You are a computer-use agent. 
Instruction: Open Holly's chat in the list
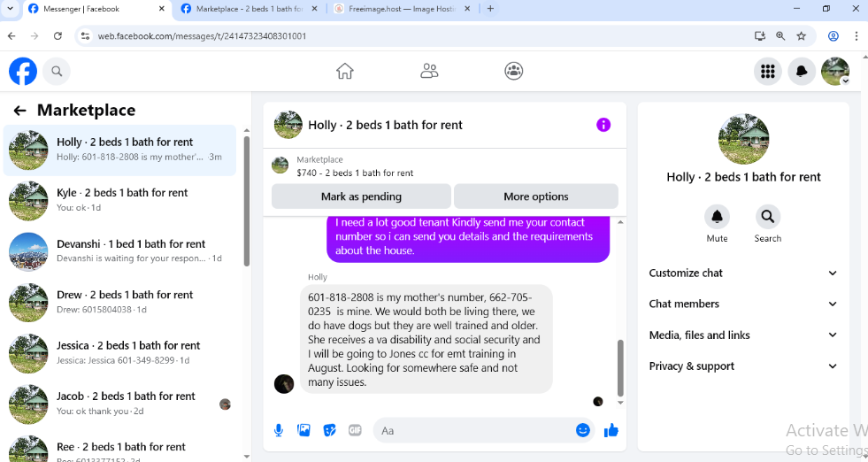[119, 150]
